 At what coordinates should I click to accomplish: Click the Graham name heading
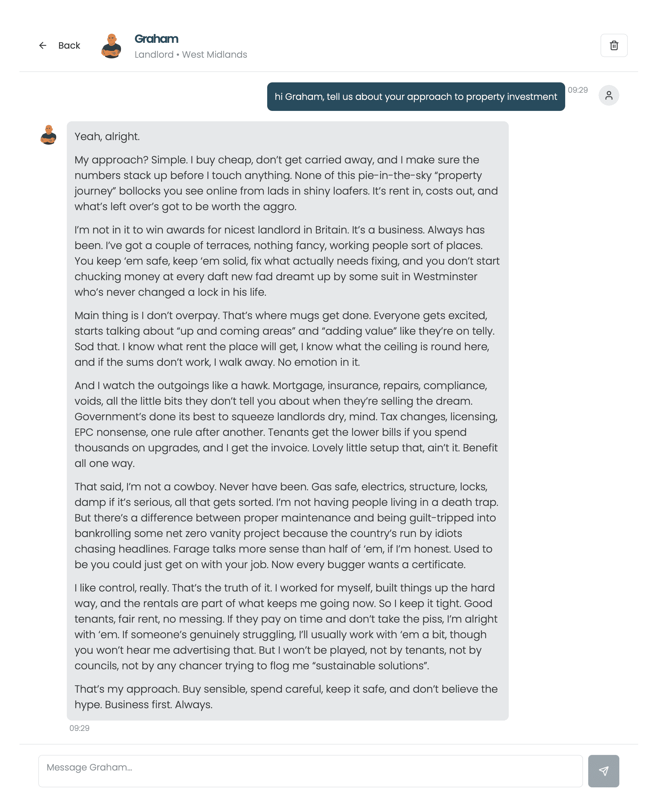[x=156, y=39]
